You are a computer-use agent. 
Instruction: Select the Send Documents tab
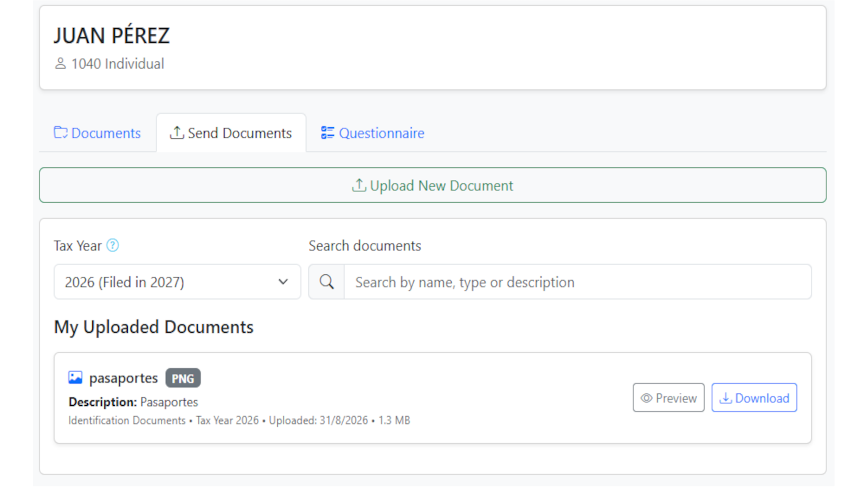[231, 133]
